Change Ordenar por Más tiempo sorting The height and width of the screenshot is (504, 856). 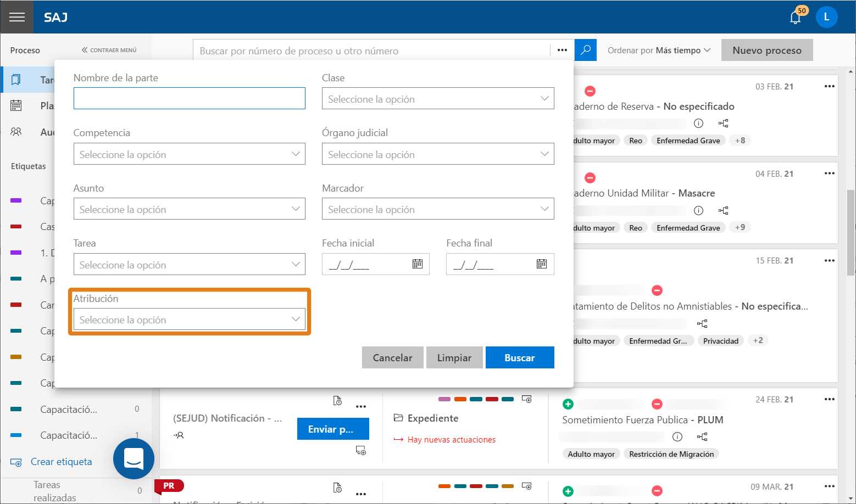(x=659, y=50)
